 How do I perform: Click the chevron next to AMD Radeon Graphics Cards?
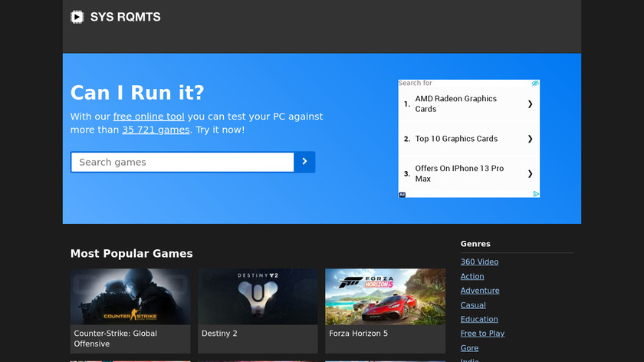coord(530,104)
